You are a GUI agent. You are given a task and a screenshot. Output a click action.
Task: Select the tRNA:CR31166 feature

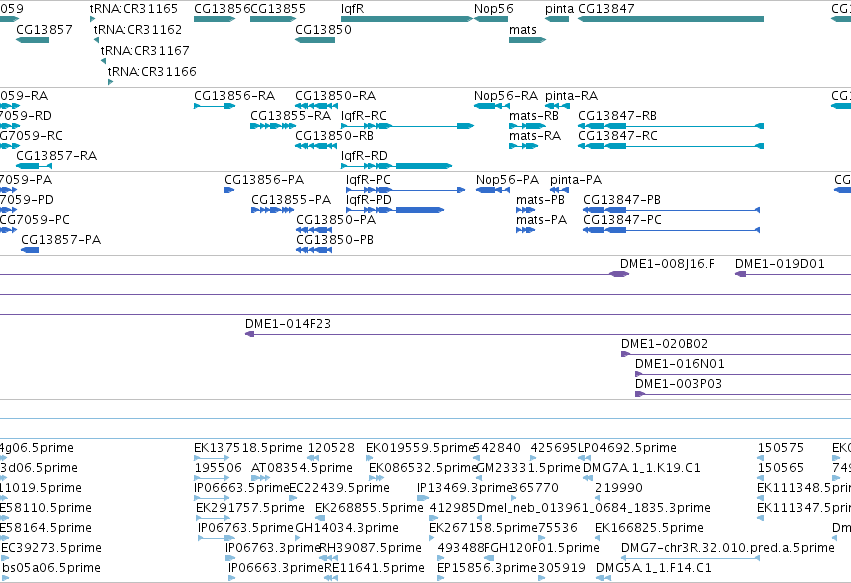pyautogui.click(x=110, y=82)
